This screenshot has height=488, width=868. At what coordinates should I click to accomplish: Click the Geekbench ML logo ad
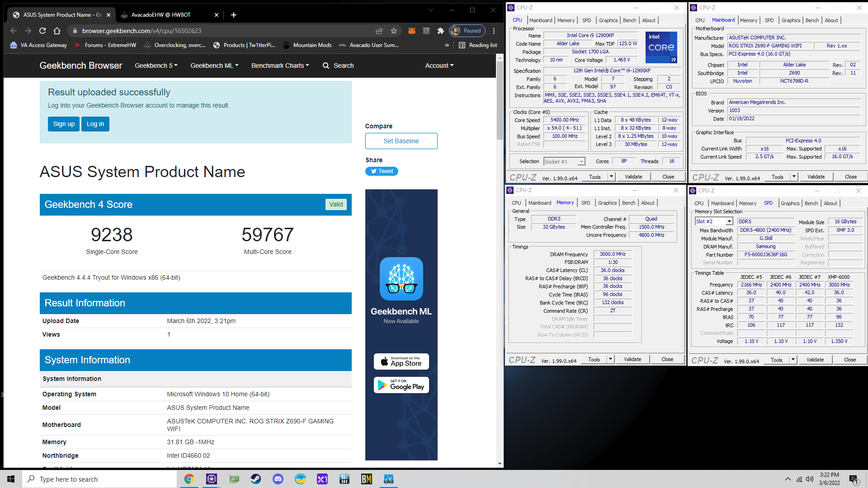pos(401,279)
